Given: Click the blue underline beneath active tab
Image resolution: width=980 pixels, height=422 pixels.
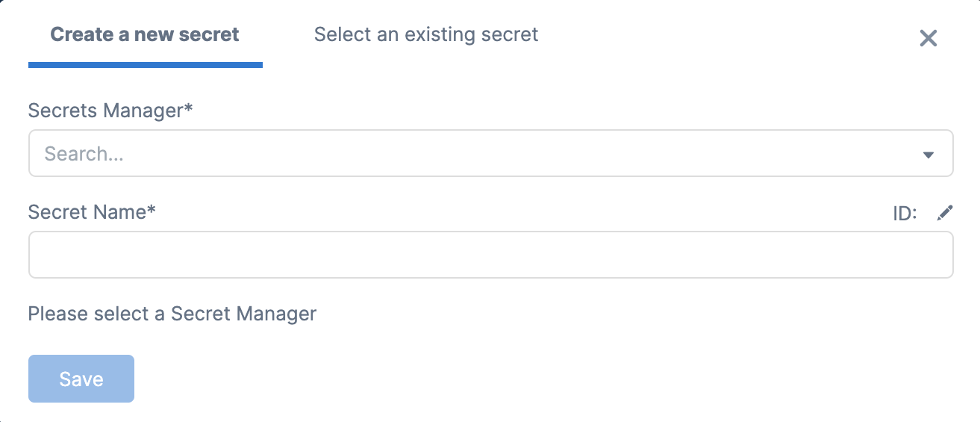Looking at the screenshot, I should tap(145, 65).
